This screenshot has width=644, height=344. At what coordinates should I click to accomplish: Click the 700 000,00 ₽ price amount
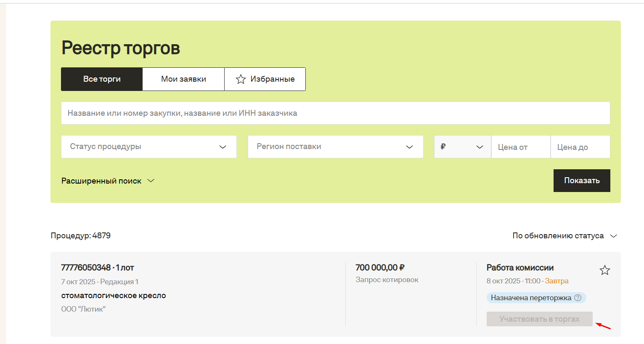(380, 268)
